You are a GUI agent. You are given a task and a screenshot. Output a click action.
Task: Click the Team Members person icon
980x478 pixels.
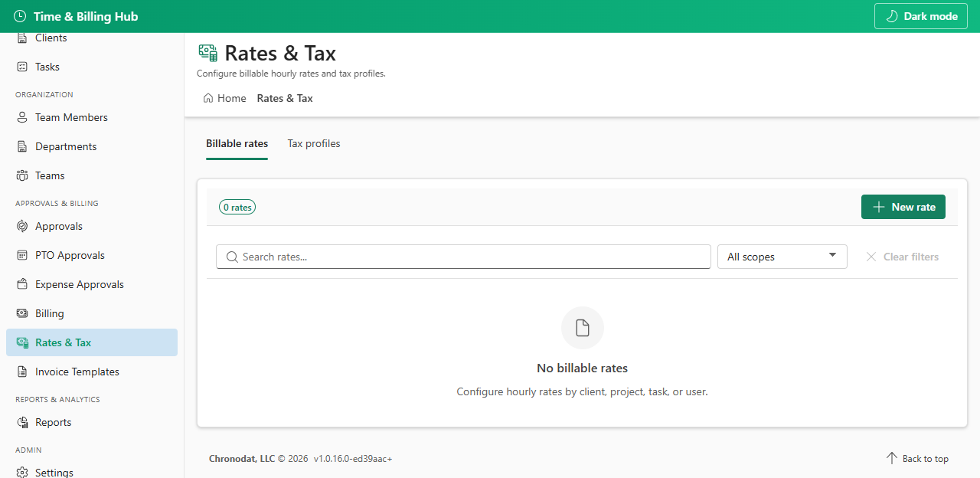pos(22,117)
